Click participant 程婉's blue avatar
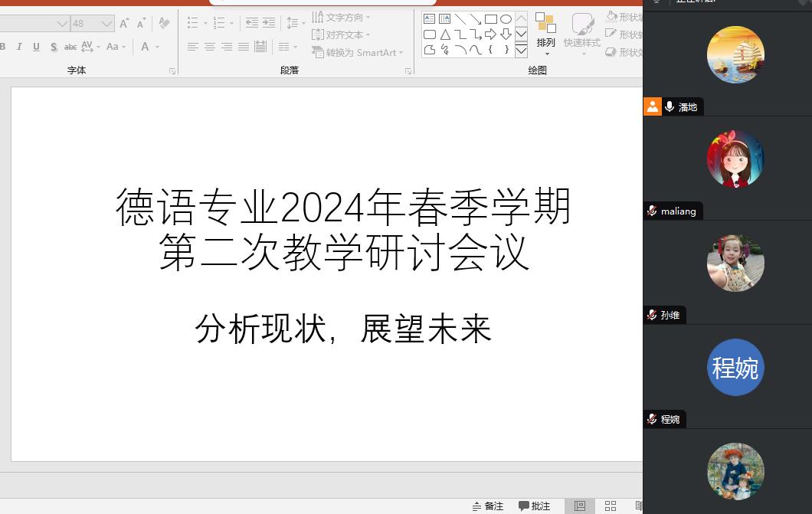Screen dimensions: 812x514 pyautogui.click(x=735, y=368)
